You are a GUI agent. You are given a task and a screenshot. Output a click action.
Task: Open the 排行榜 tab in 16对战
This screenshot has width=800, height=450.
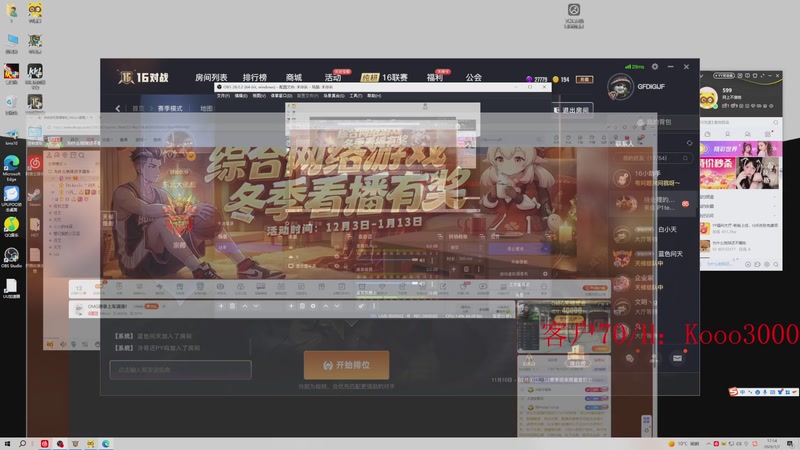255,78
